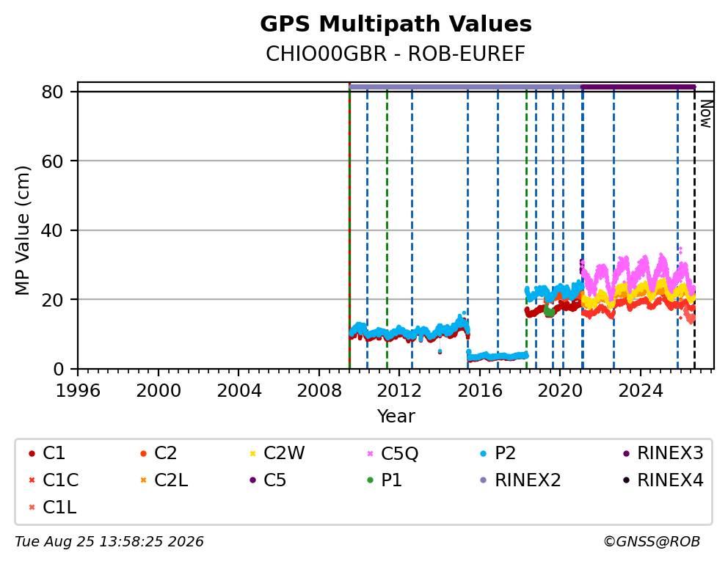Click the C5 purple legend dot
728x564 pixels.
click(x=252, y=480)
